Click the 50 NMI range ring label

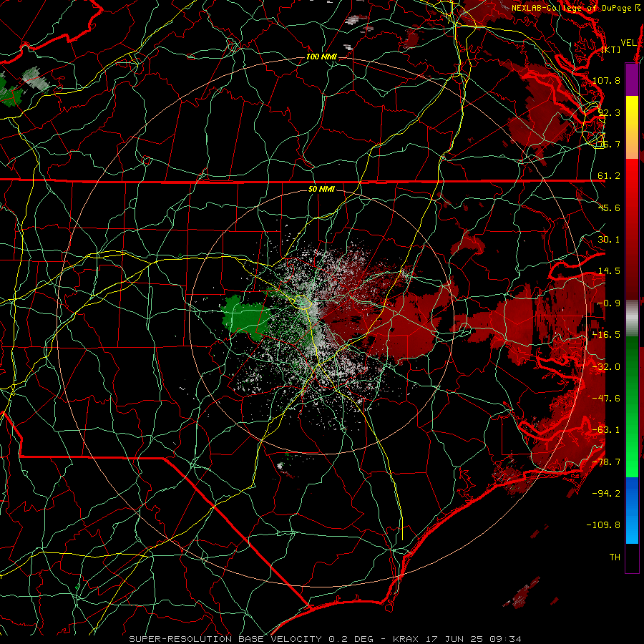(321, 190)
